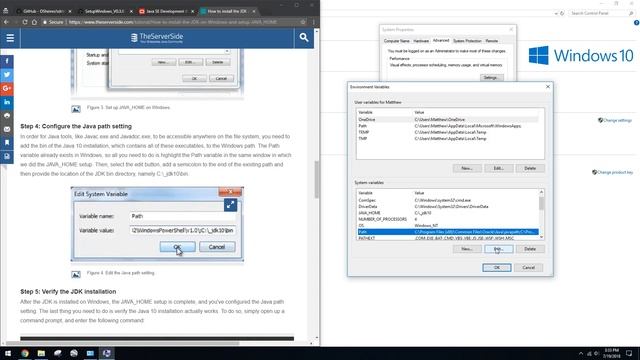Image resolution: width=640 pixels, height=360 pixels.
Task: Select the user Path variable row
Action: point(448,126)
